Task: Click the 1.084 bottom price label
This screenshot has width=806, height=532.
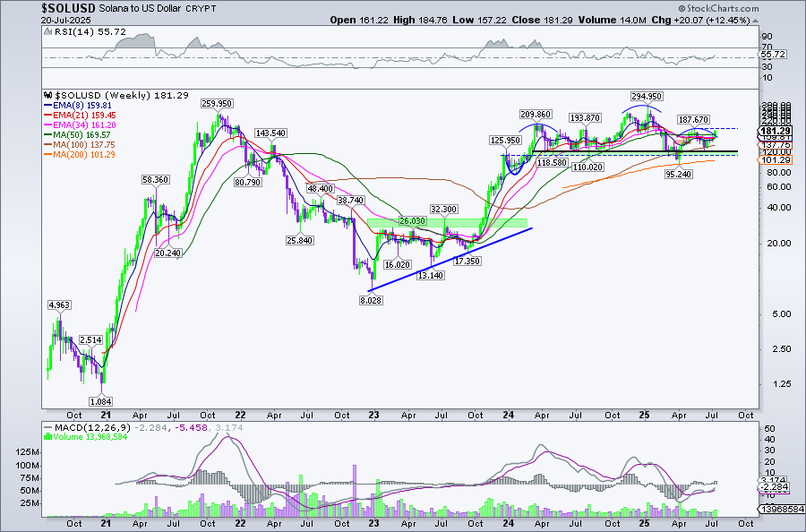Action: point(100,401)
